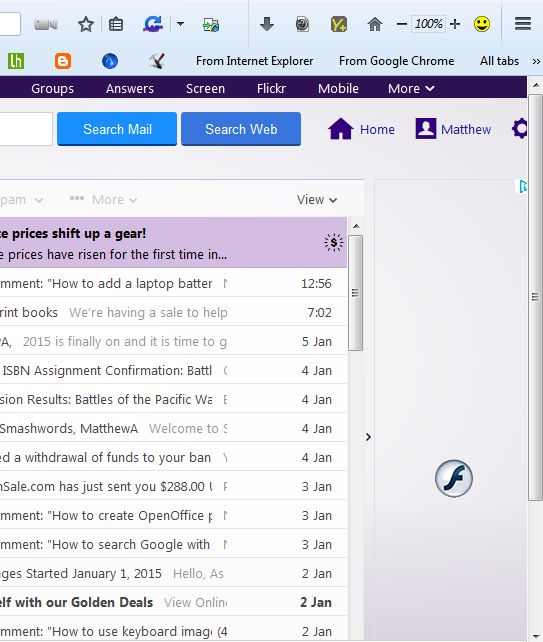Click the video camera toolbar icon
The image size is (543, 642).
tap(46, 25)
